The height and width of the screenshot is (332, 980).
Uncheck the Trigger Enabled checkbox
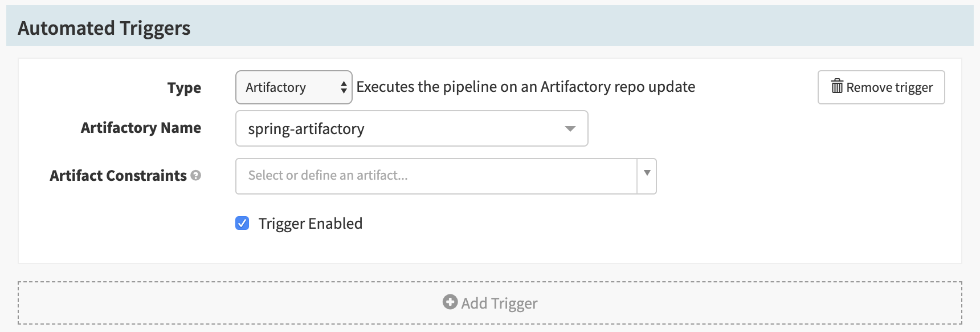242,223
